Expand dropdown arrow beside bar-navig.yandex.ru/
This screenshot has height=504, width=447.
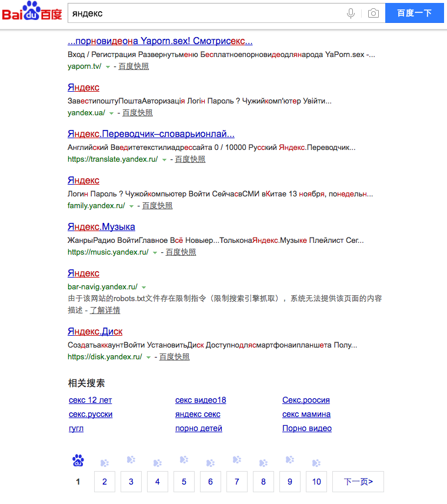144,287
